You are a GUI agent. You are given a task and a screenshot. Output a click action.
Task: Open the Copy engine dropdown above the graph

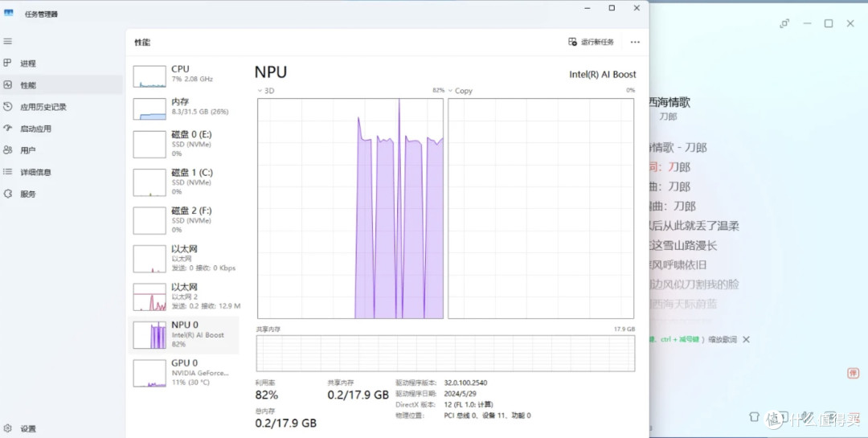coord(461,90)
